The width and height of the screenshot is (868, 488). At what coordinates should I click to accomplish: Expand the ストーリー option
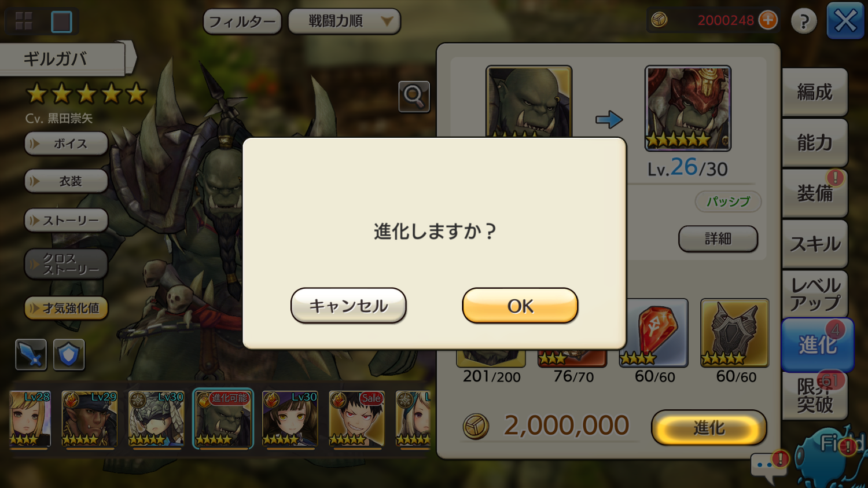66,221
